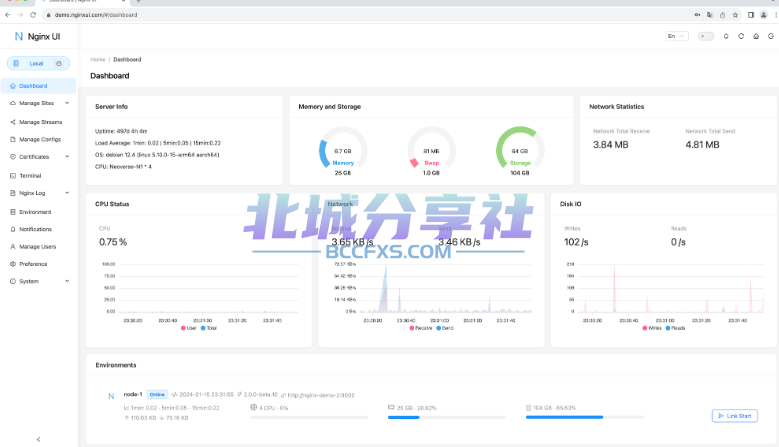
Task: Click the browser address bar
Action: [x=368, y=15]
